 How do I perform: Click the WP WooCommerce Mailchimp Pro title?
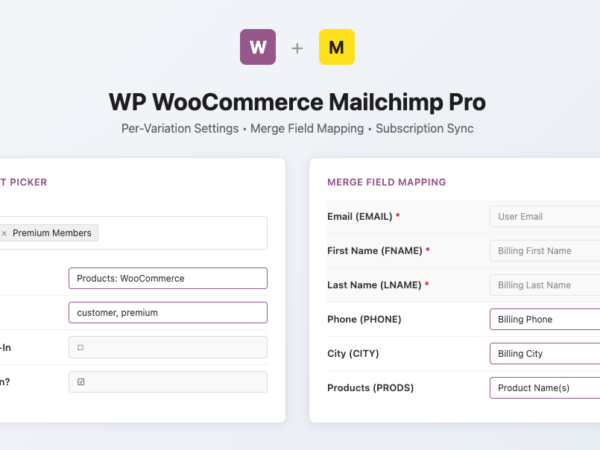(x=298, y=103)
